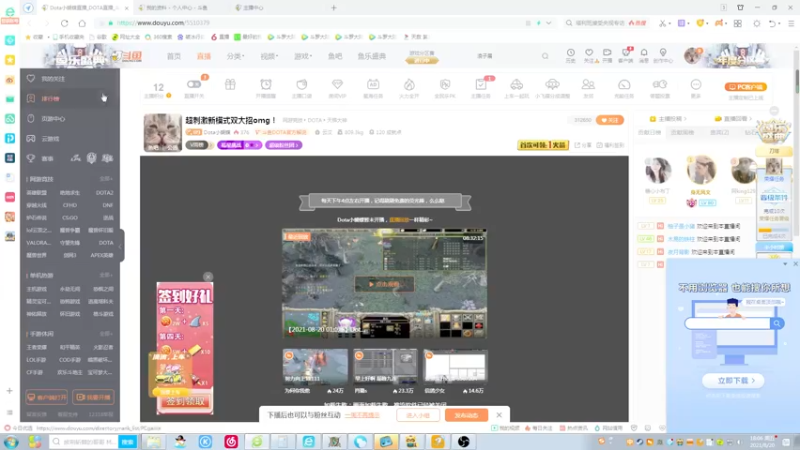Image resolution: width=800 pixels, height=450 pixels.
Task: Click the 进入小组 group button in the bottom bar
Action: coord(417,415)
